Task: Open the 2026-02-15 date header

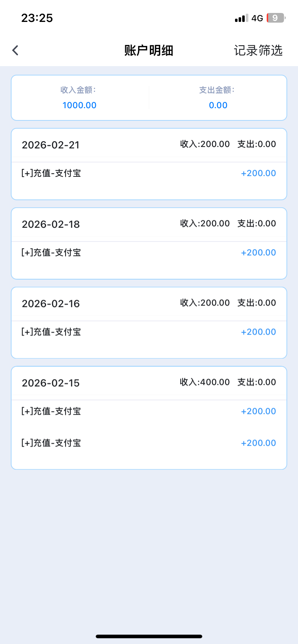Action: pyautogui.click(x=51, y=383)
